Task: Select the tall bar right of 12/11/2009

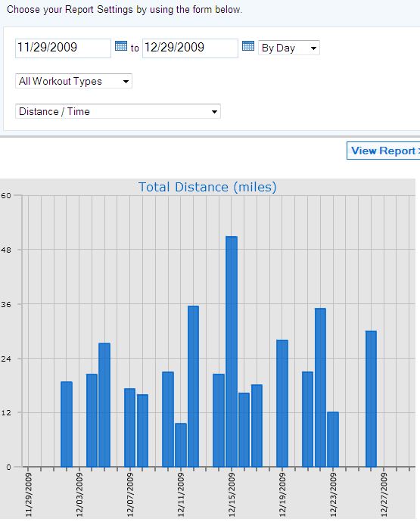Action: click(x=194, y=387)
